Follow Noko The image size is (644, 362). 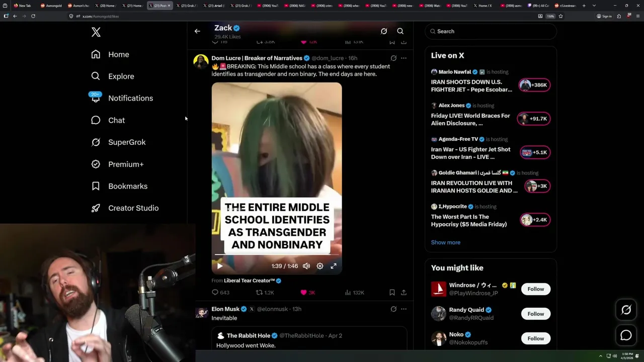[x=535, y=338]
